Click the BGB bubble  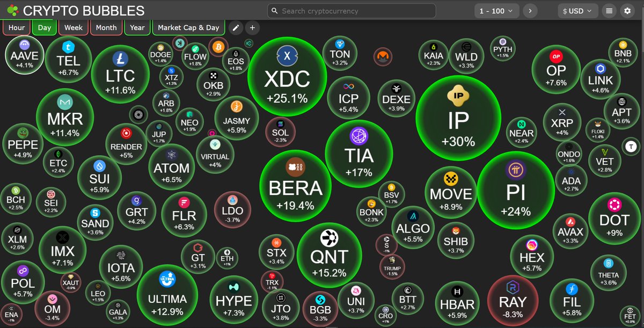[320, 309]
